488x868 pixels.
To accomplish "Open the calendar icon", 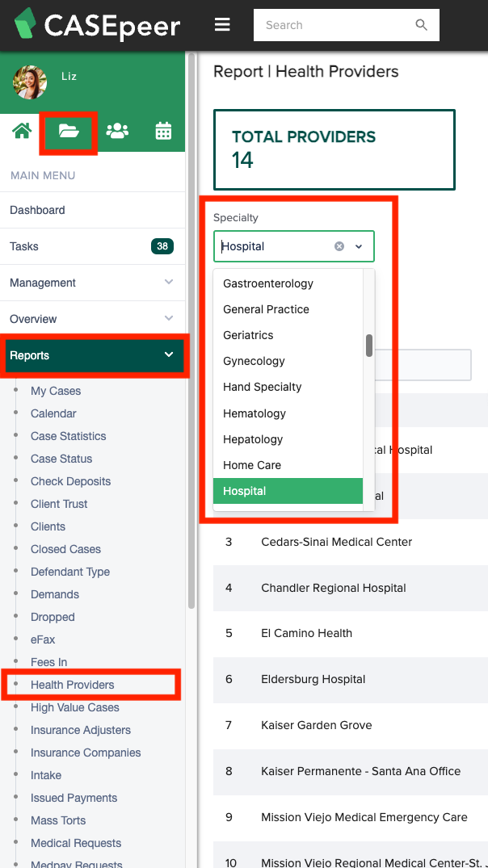I will pyautogui.click(x=163, y=131).
